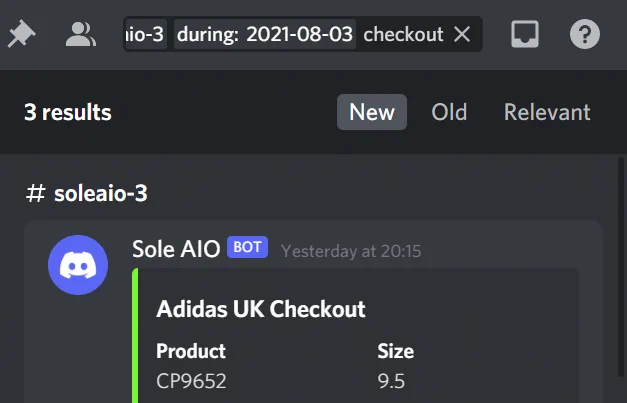Image resolution: width=627 pixels, height=403 pixels.
Task: Click the 3 results label
Action: point(68,112)
